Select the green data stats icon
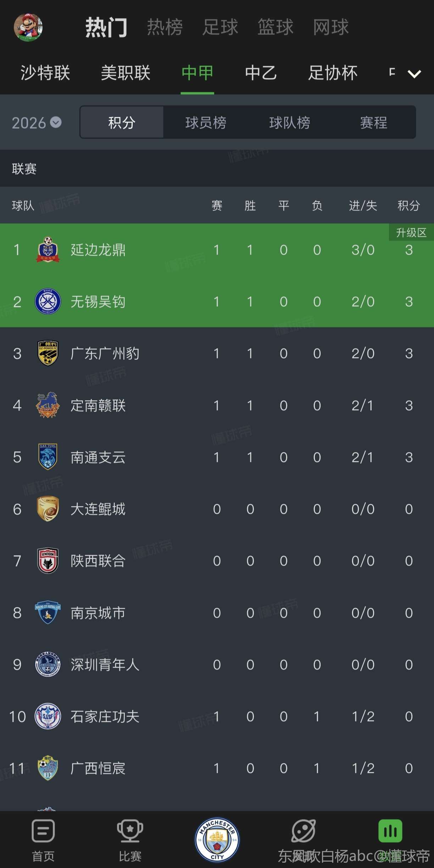434x868 pixels. 390,831
